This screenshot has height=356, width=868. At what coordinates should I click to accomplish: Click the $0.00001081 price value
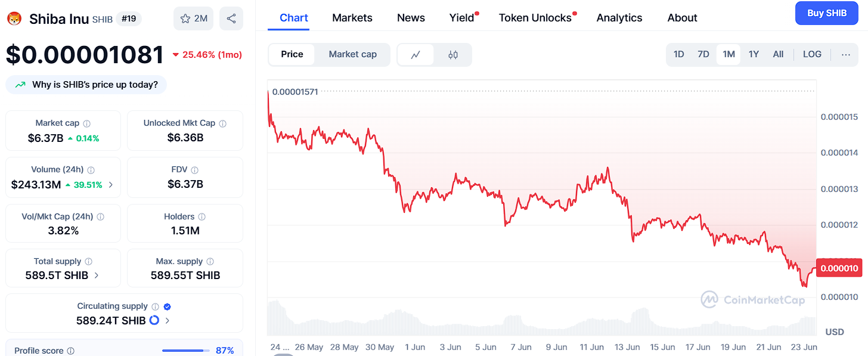(85, 54)
